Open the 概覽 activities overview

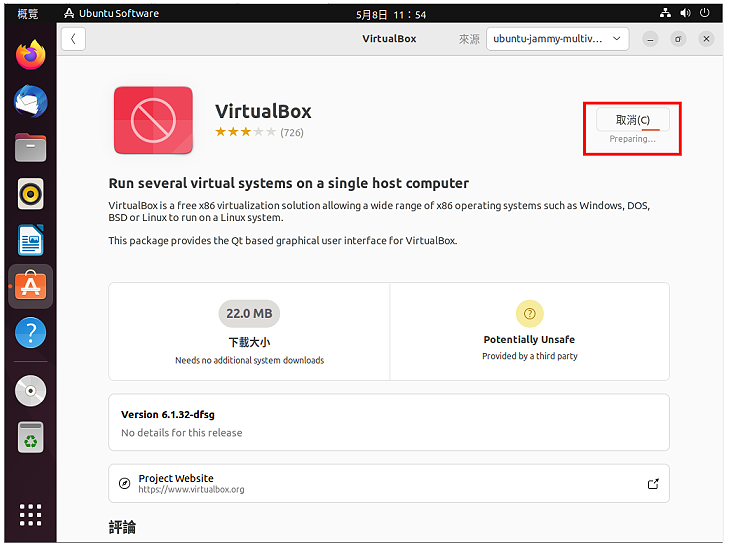(x=28, y=14)
